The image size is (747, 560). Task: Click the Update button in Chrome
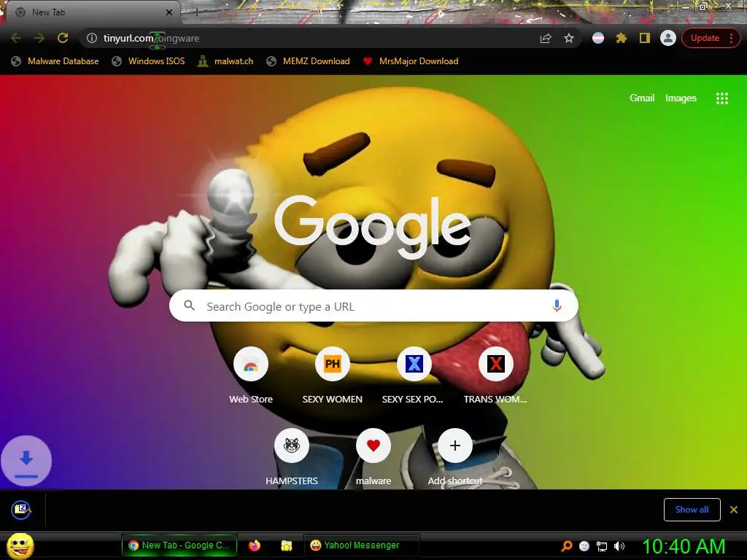[705, 38]
